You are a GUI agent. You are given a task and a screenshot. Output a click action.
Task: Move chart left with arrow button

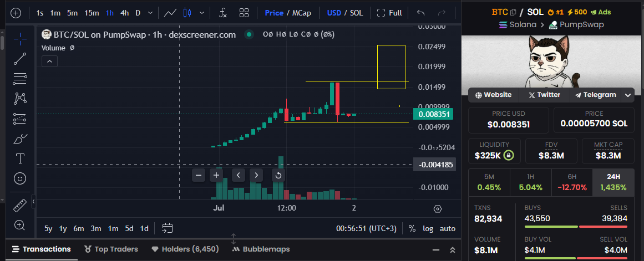[238, 175]
